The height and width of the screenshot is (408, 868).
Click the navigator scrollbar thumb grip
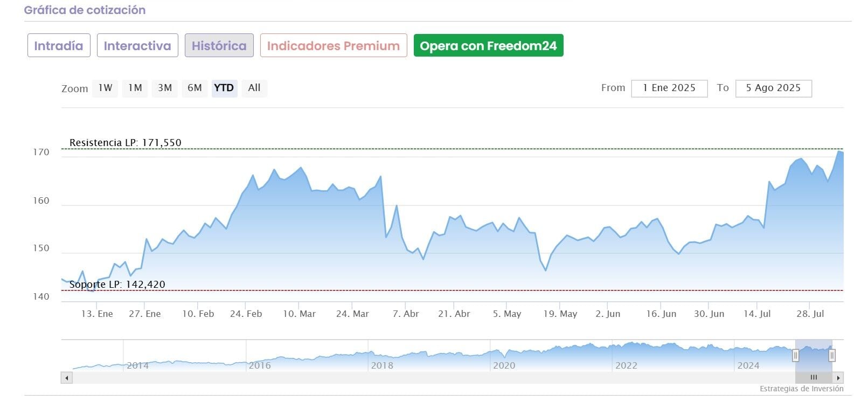[x=814, y=378]
